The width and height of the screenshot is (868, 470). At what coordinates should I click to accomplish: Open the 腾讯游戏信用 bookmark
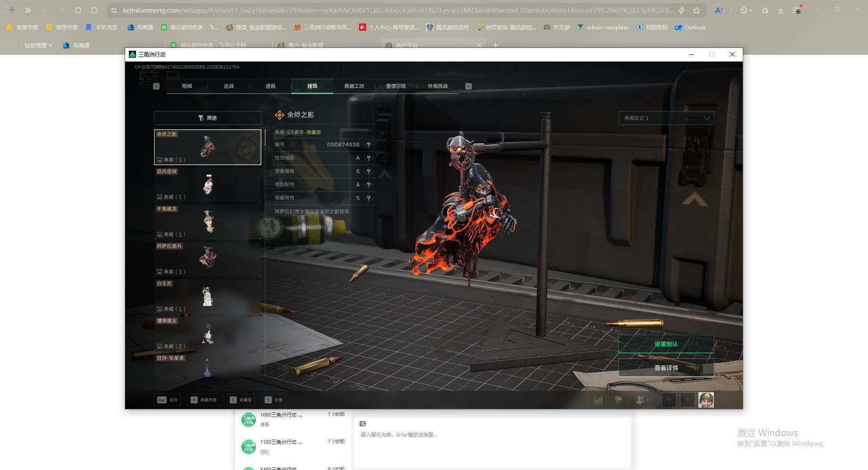coord(448,28)
